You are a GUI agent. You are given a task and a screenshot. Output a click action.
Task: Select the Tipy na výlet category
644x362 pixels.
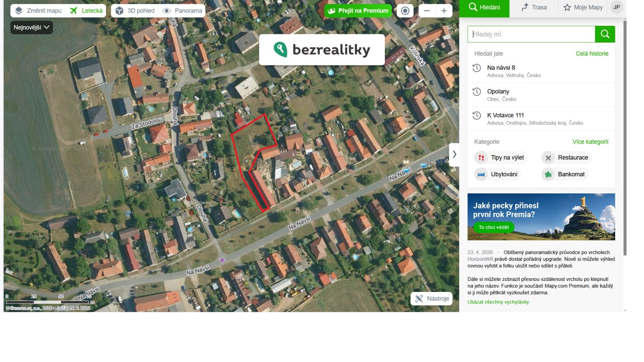tap(501, 157)
